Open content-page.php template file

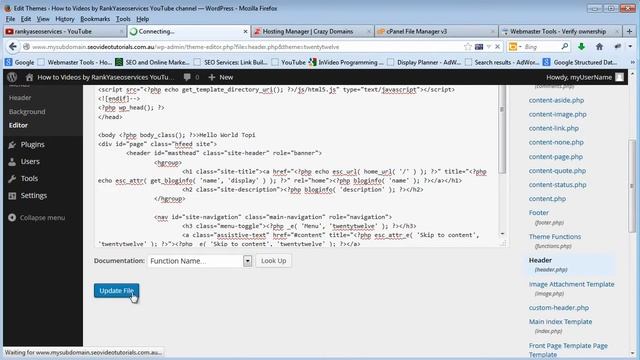coord(556,157)
